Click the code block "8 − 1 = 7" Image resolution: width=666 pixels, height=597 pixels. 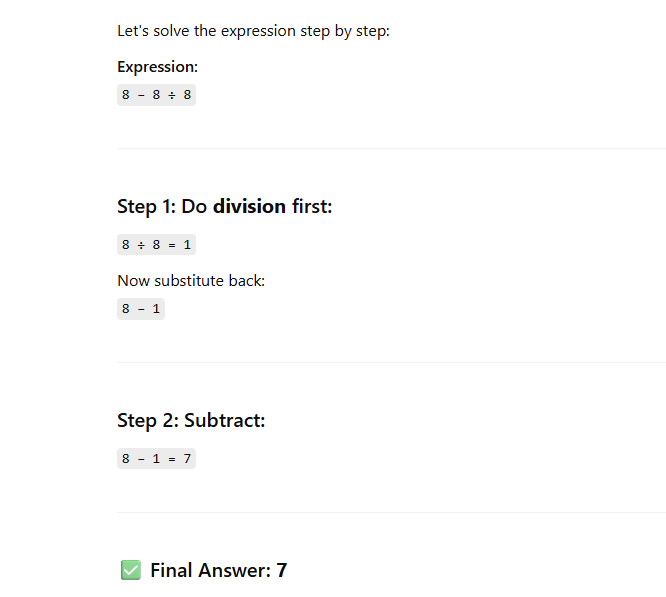[156, 459]
